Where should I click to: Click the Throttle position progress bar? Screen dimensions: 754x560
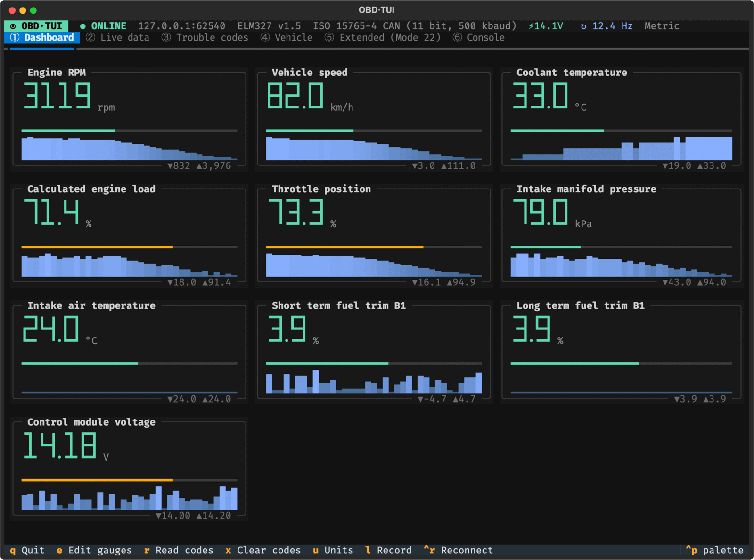click(x=374, y=247)
